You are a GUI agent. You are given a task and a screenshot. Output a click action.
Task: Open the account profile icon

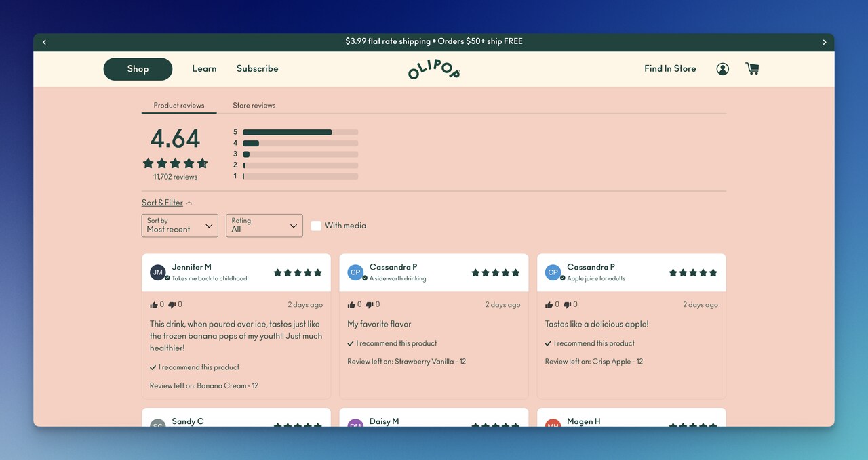pos(723,69)
